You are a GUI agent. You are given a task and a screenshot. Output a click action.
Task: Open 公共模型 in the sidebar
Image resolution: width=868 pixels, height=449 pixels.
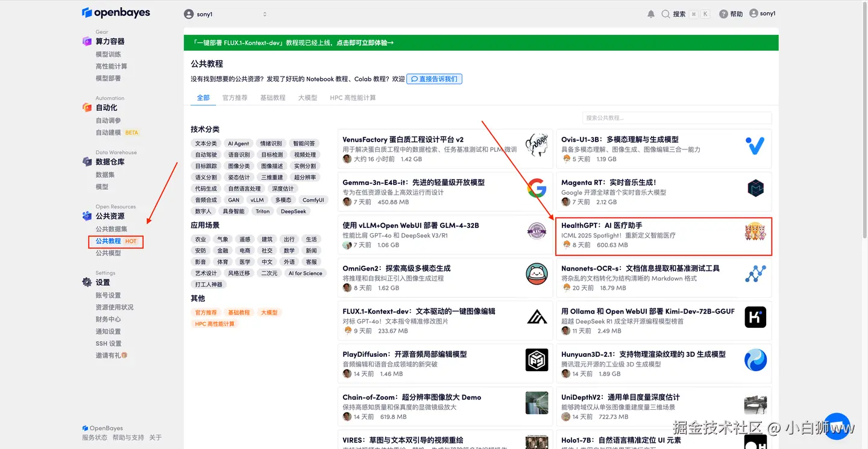(108, 253)
